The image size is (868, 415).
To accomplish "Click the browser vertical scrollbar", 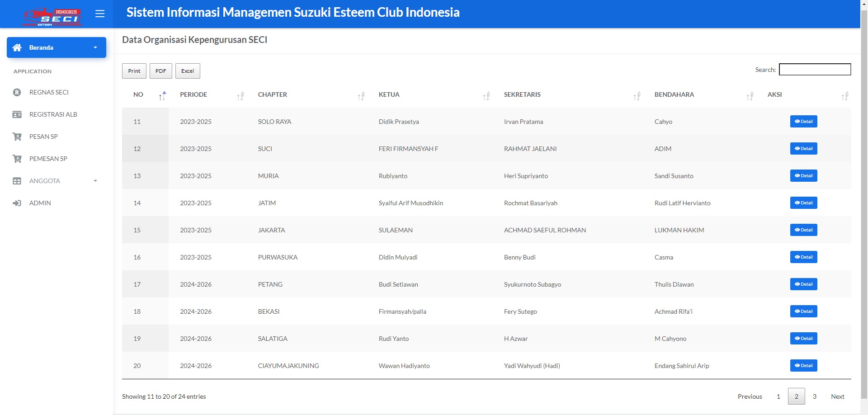I will (x=863, y=181).
